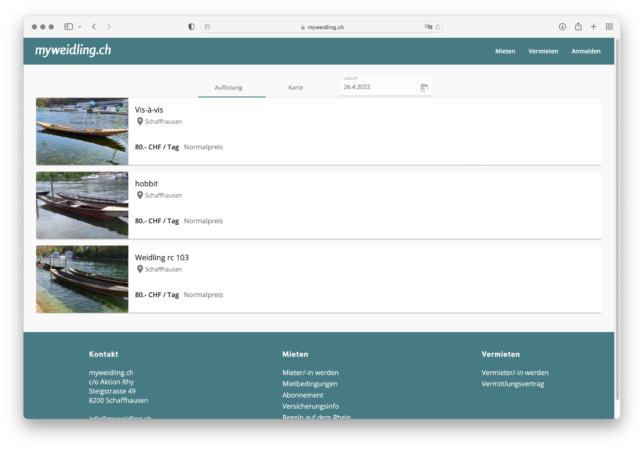Click the privacy shield icon in Safari
644x450 pixels.
(x=191, y=27)
